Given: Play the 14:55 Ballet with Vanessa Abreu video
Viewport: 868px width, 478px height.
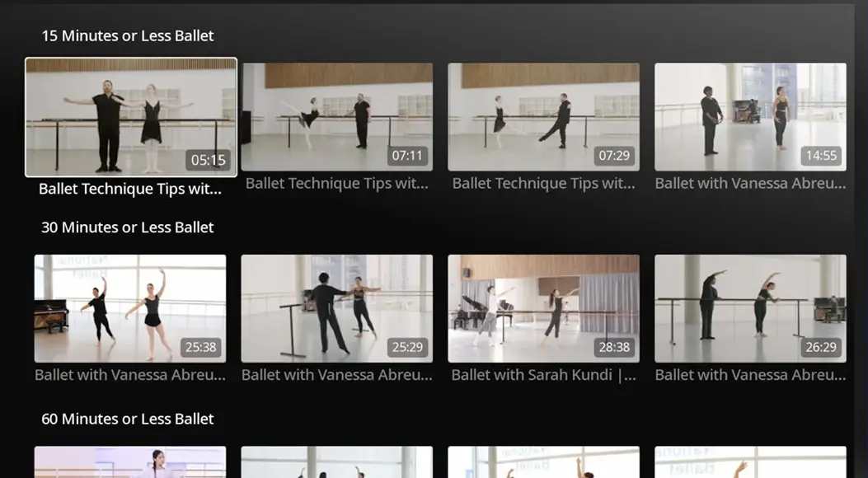Looking at the screenshot, I should click(x=750, y=117).
